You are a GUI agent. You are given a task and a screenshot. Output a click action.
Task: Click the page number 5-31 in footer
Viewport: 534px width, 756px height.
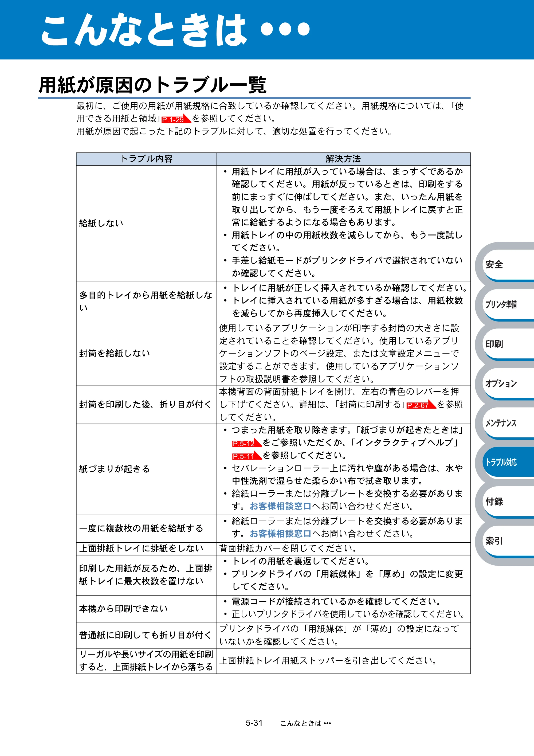[254, 723]
